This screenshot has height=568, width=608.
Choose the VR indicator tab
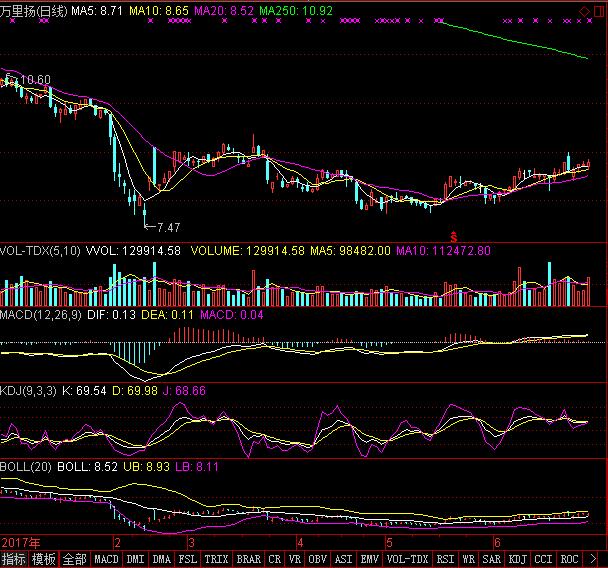295,559
